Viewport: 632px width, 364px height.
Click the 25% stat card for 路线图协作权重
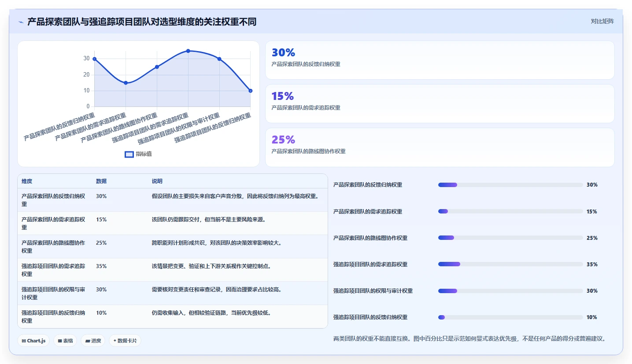click(x=440, y=147)
